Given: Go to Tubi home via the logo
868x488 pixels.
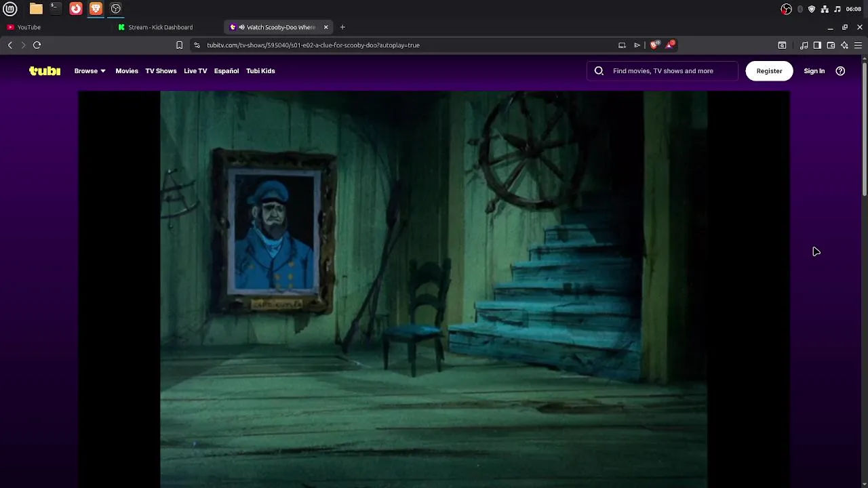Looking at the screenshot, I should [x=45, y=70].
